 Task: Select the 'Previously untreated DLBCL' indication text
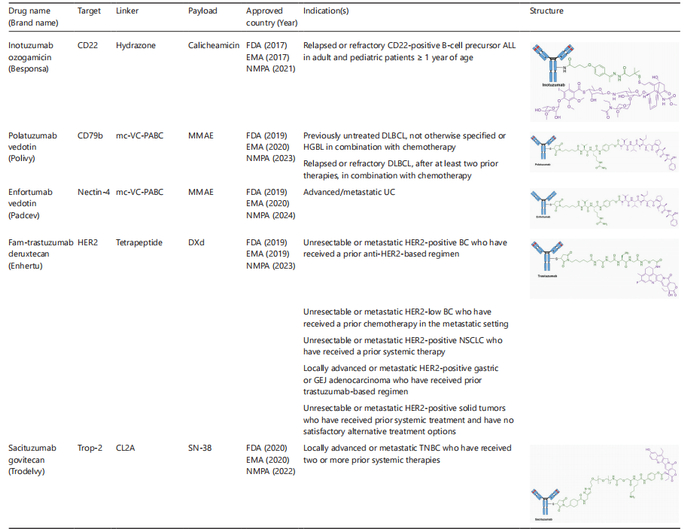404,142
